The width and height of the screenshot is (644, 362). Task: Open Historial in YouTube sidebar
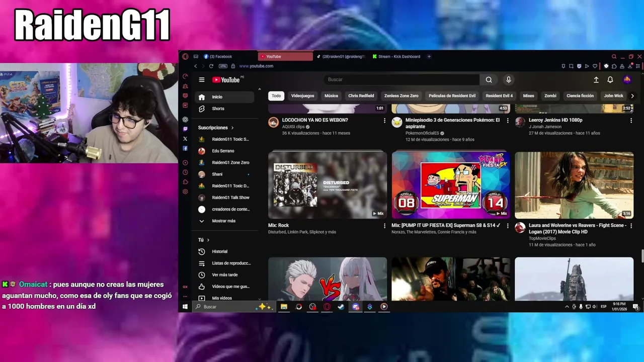click(224, 251)
